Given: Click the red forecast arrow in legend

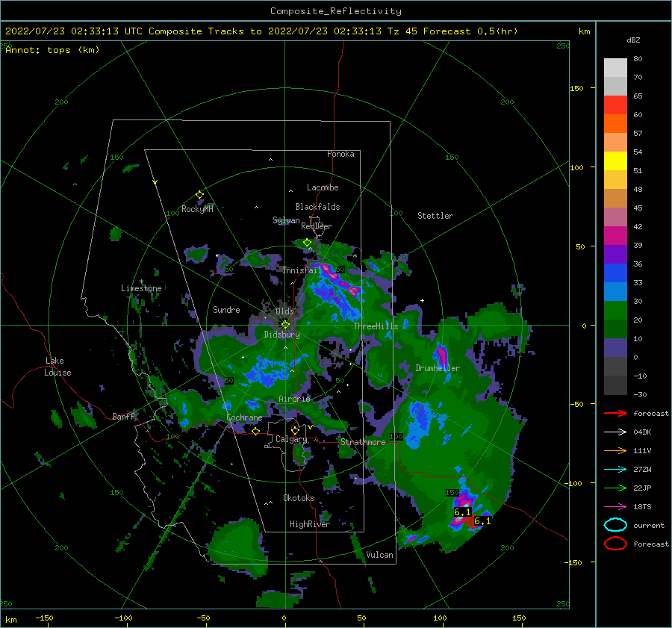Looking at the screenshot, I should point(615,413).
